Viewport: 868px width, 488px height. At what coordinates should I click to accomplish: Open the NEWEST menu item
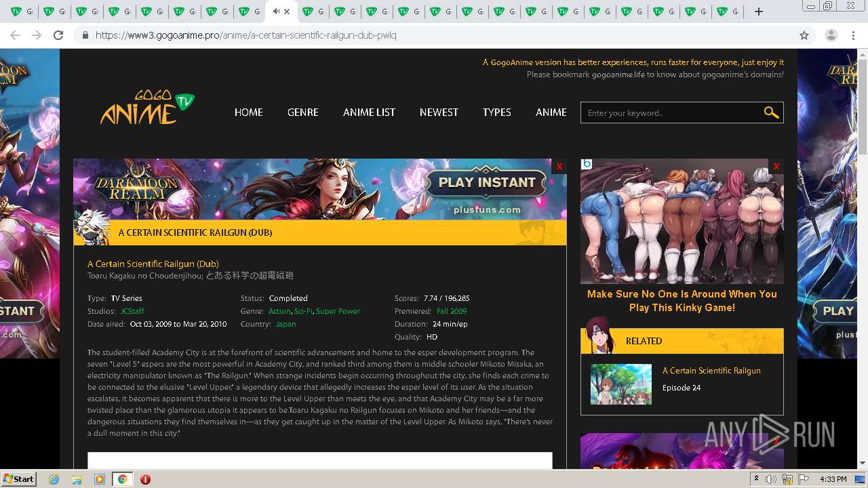439,113
